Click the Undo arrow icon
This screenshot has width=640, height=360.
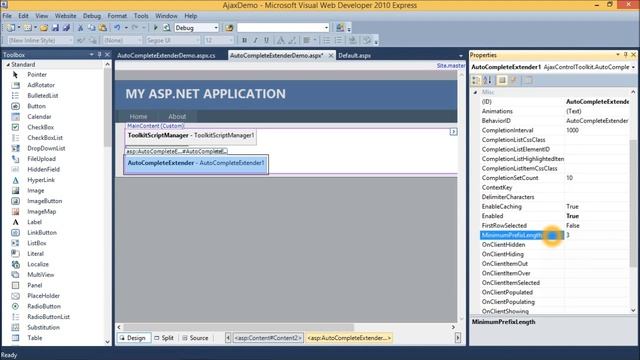click(x=117, y=28)
